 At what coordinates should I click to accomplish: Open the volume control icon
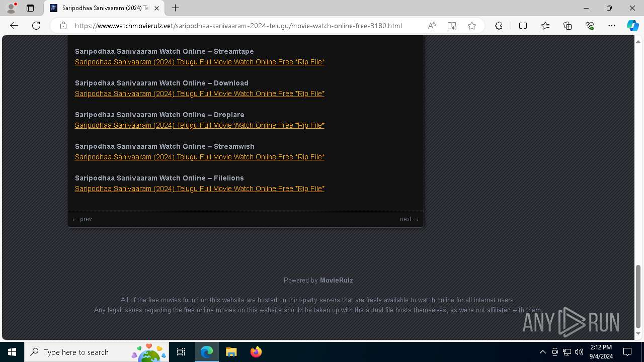click(579, 352)
